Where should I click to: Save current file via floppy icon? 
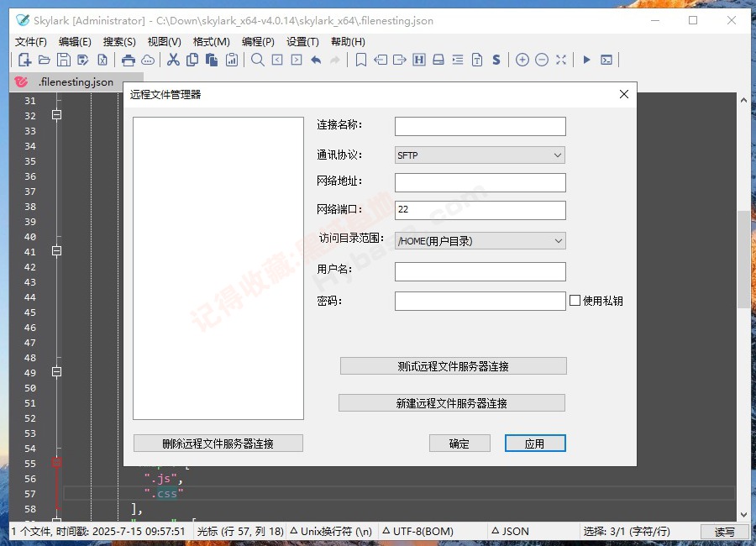(64, 60)
